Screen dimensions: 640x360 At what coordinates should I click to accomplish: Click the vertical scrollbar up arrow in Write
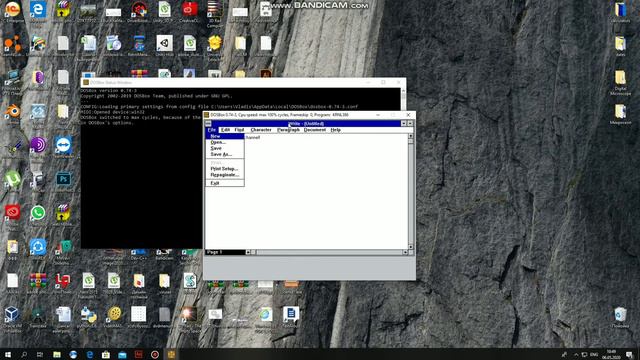[x=411, y=136]
